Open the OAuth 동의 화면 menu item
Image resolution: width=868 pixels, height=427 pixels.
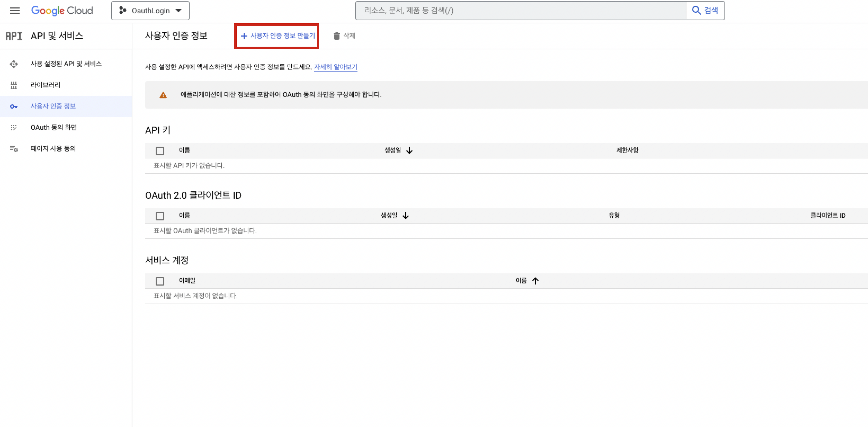[x=53, y=127]
